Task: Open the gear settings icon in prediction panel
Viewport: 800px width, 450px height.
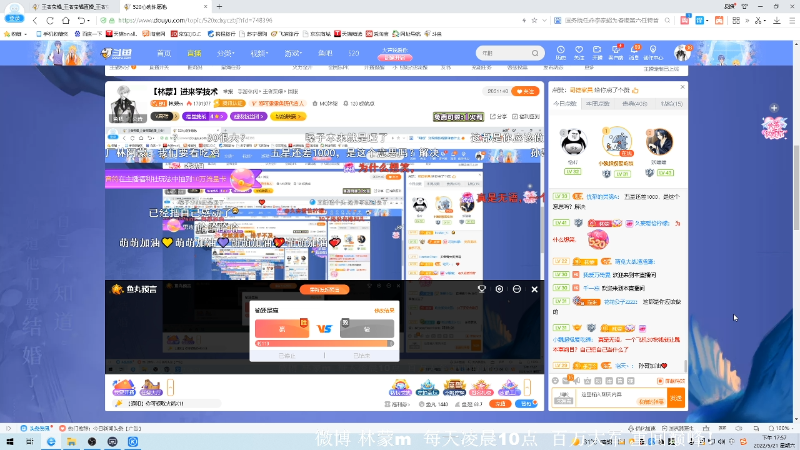Action: 499,289
